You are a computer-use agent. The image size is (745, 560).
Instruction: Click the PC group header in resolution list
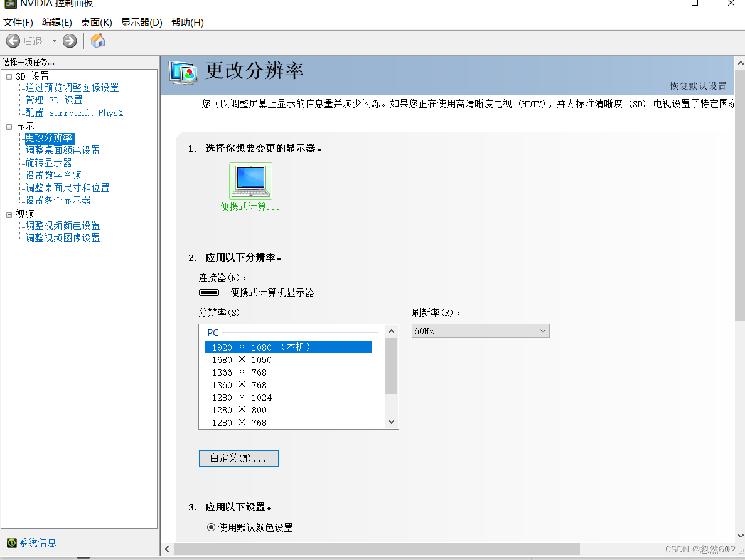tap(213, 333)
